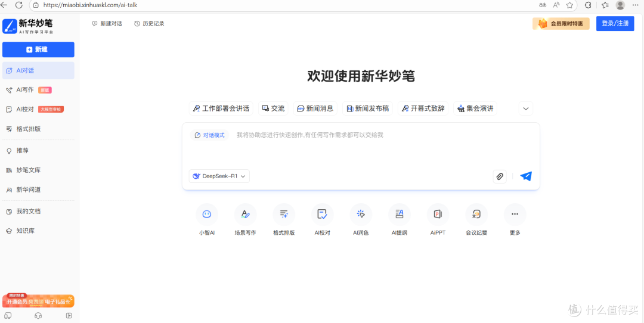Click the paper plane send icon
The height and width of the screenshot is (323, 644).
(x=526, y=176)
